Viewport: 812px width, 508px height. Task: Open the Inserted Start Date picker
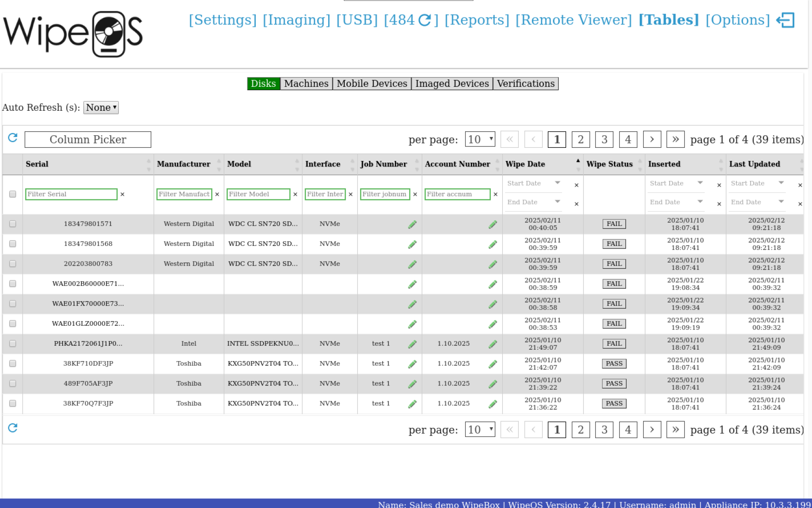click(x=676, y=184)
